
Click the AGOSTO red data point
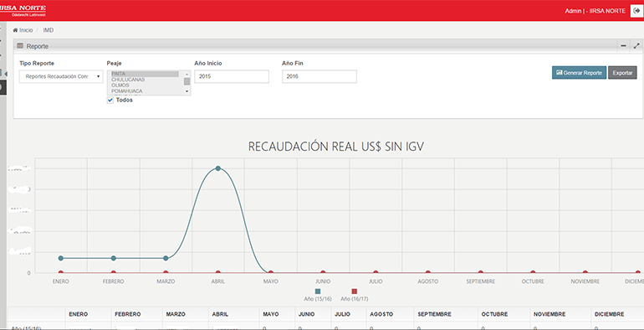pos(428,273)
